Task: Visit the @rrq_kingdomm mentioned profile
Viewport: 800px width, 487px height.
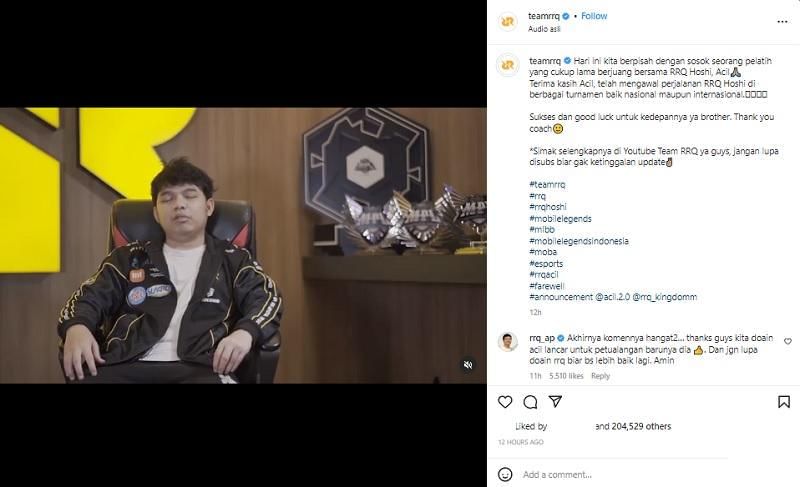Action: pos(664,297)
